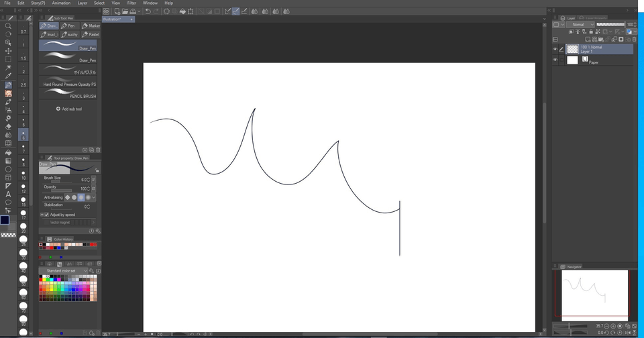
Task: Expand the Anti-aliasing options arrow
Action: click(x=95, y=198)
